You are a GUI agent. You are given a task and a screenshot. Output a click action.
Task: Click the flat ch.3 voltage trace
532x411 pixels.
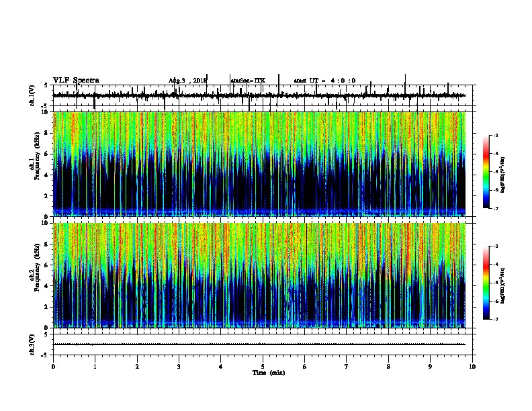[259, 345]
